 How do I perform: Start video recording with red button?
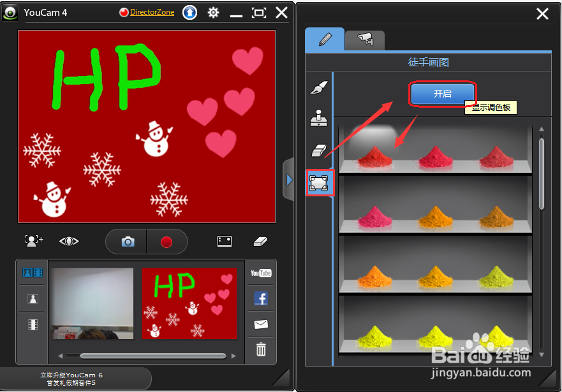point(166,242)
